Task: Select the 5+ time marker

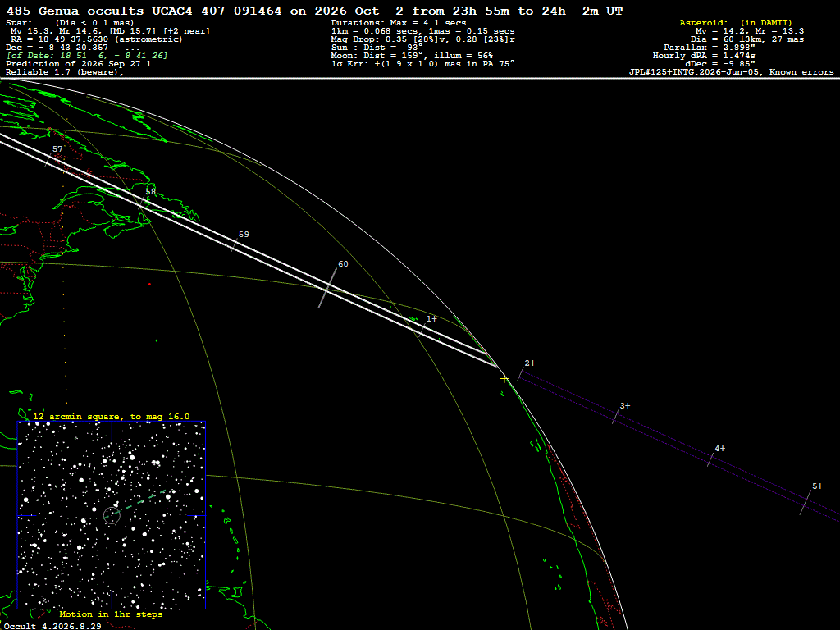Action: [x=817, y=486]
